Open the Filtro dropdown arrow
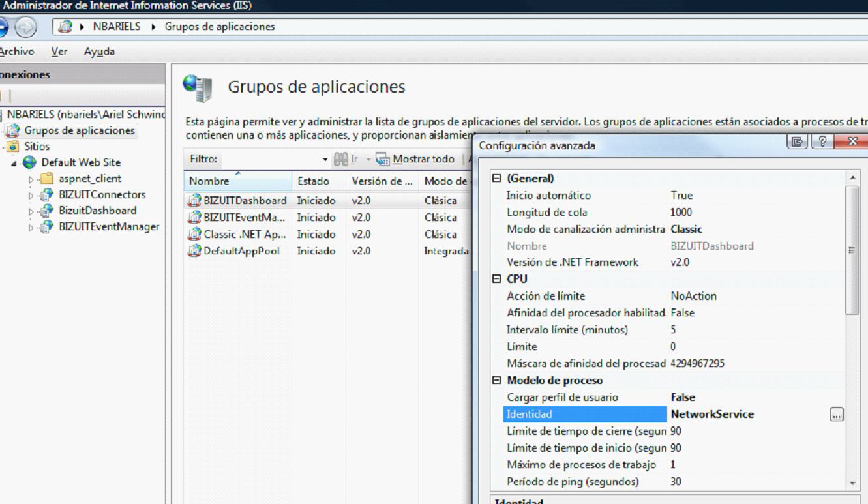This screenshot has height=504, width=868. tap(325, 160)
